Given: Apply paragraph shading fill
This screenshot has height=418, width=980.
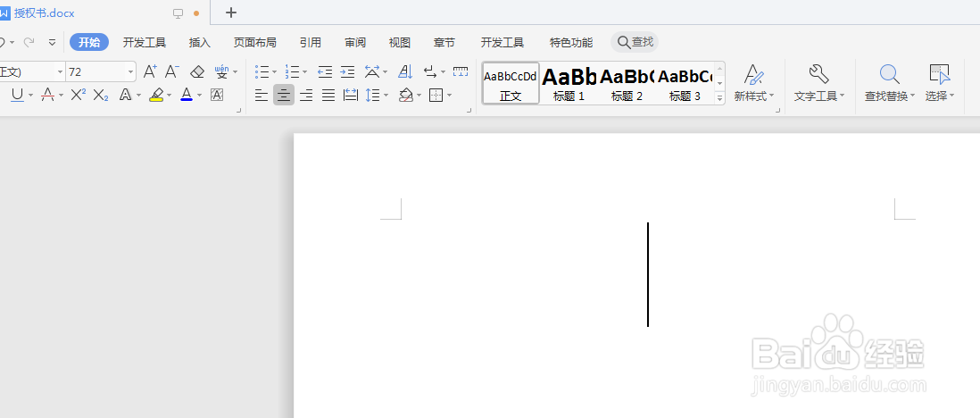Looking at the screenshot, I should point(406,95).
